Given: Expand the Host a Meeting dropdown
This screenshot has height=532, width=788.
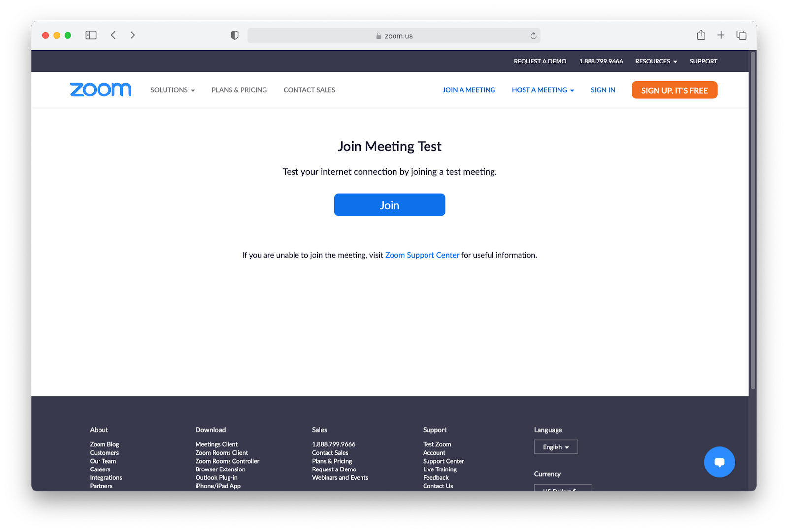Looking at the screenshot, I should (x=543, y=90).
